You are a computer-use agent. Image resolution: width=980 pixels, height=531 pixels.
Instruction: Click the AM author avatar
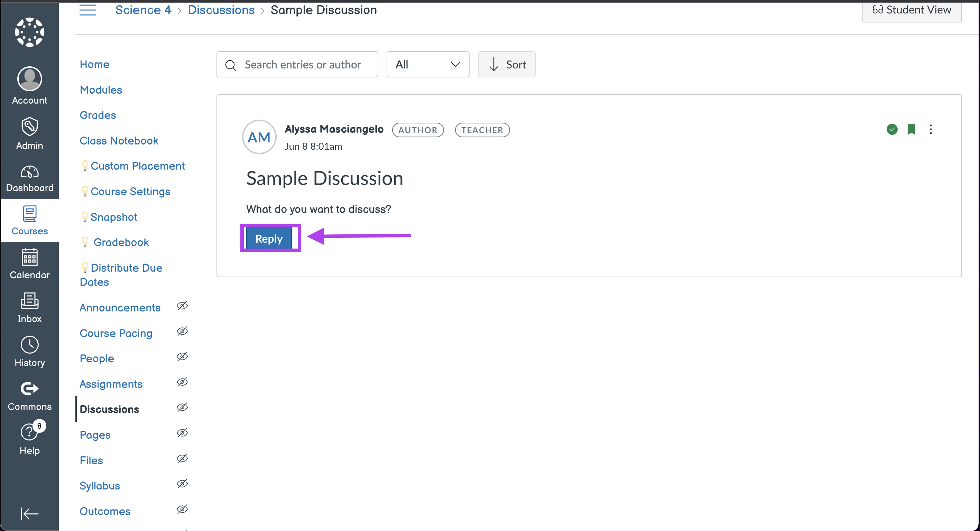tap(259, 137)
